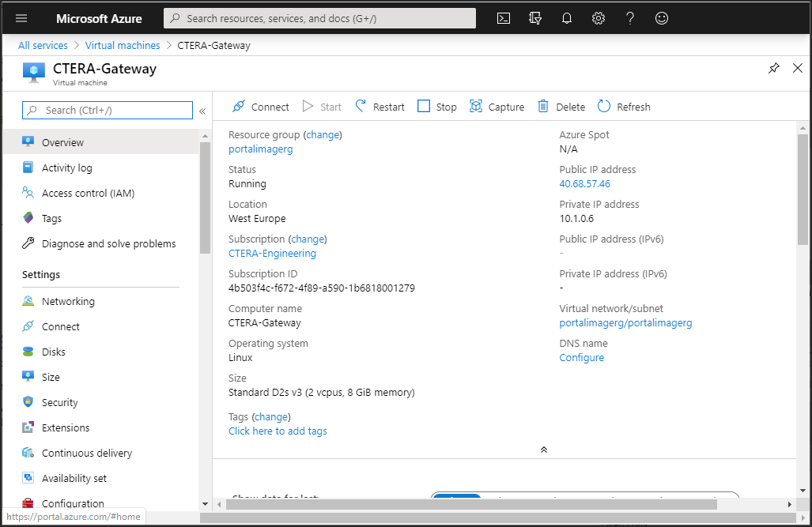Viewport: 812px width, 527px height.
Task: Change the resource group
Action: 323,134
